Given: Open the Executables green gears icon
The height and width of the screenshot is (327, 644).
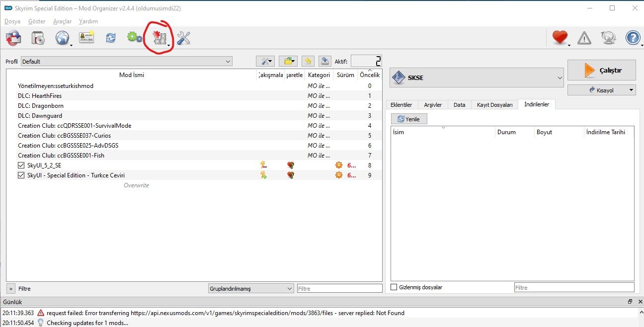Looking at the screenshot, I should 135,38.
